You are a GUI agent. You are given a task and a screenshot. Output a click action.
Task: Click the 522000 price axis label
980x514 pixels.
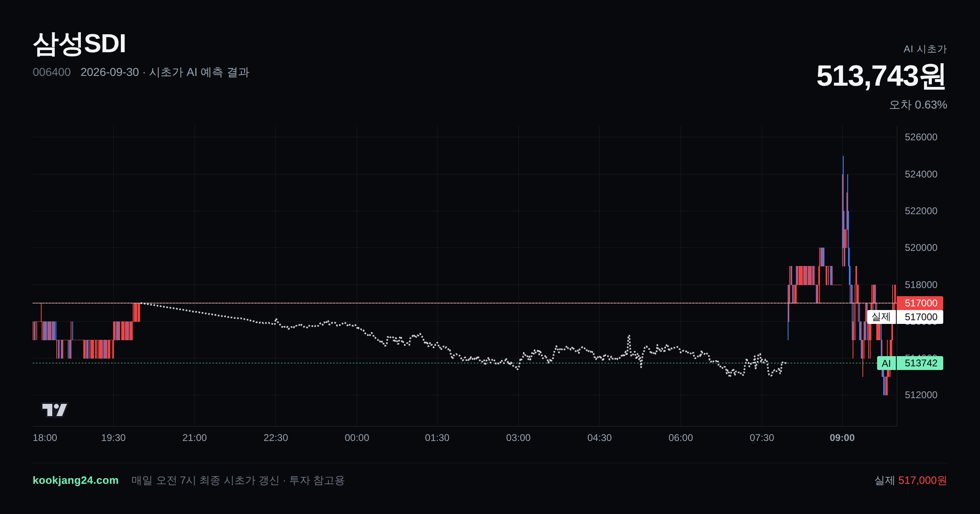point(921,211)
